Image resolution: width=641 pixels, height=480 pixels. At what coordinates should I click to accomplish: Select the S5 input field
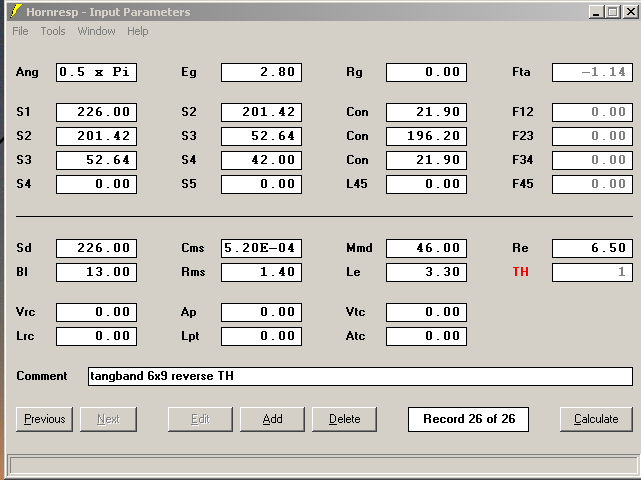[x=262, y=184]
